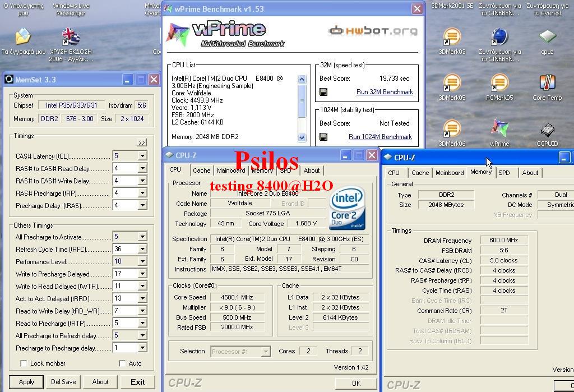Click the CPU List scrollbar thumb
This screenshot has height=392, width=574.
point(302,100)
